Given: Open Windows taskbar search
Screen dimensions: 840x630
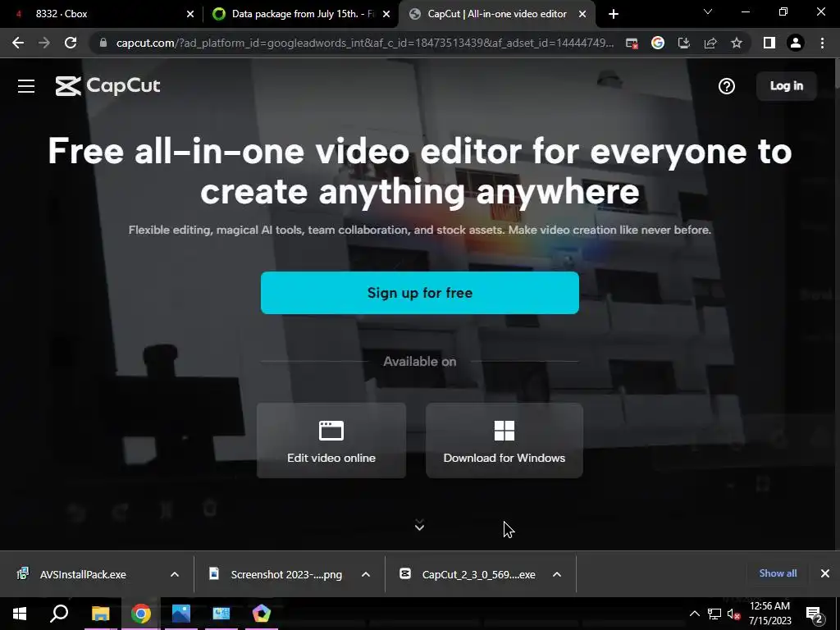Looking at the screenshot, I should tap(59, 614).
